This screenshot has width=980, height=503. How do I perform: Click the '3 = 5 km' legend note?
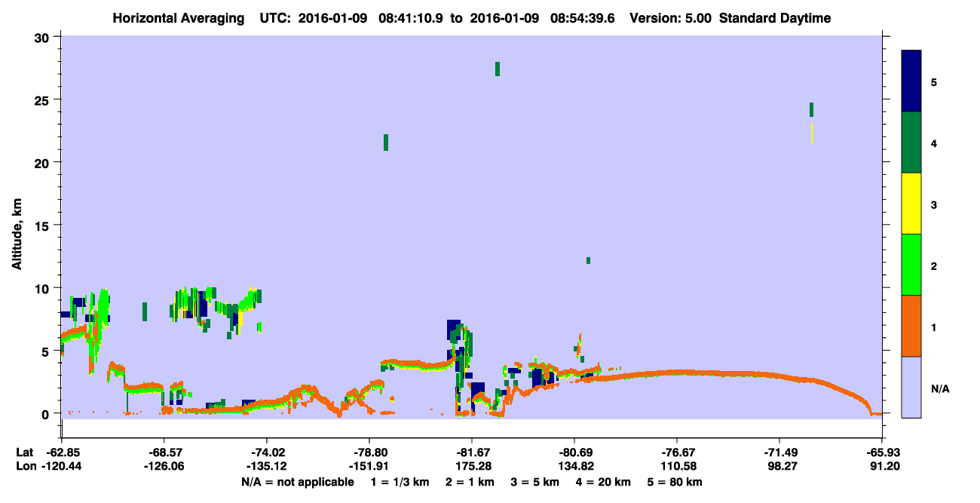click(x=534, y=482)
